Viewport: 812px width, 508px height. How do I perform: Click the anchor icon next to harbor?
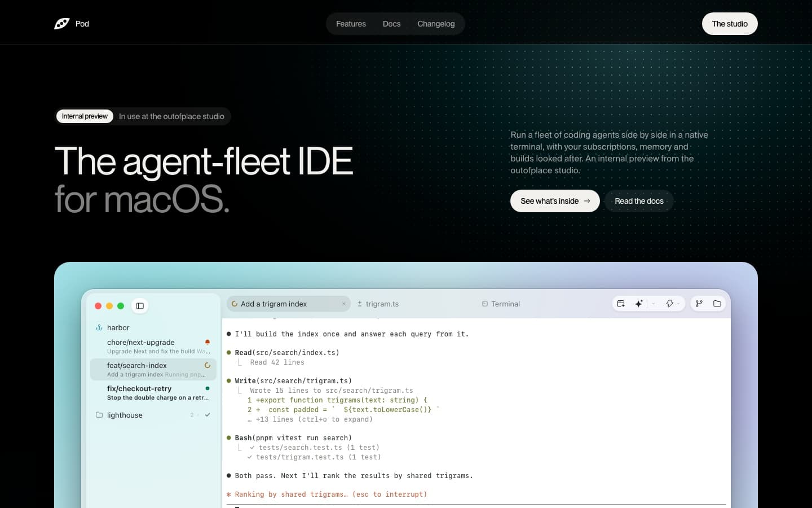(x=99, y=327)
